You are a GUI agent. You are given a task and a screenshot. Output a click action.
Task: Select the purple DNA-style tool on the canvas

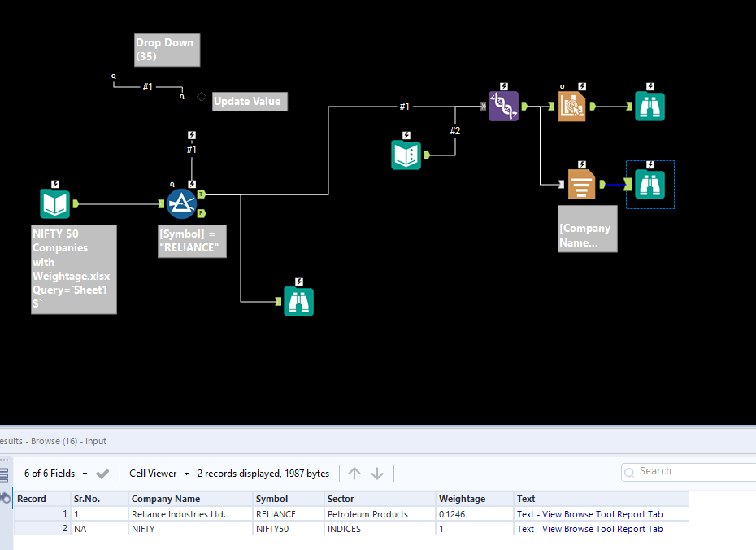pos(503,106)
